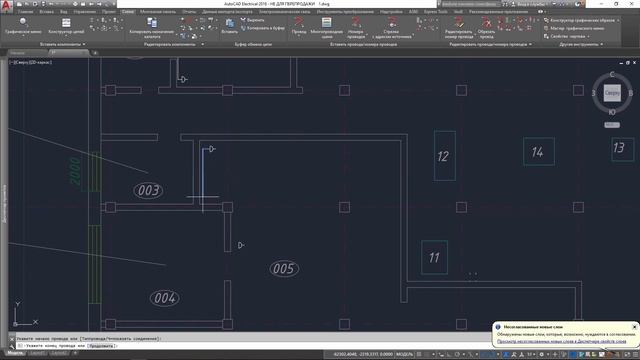Open the link Просмотр несогласованных новых слоев
This screenshot has height=360, width=640.
pos(562,341)
